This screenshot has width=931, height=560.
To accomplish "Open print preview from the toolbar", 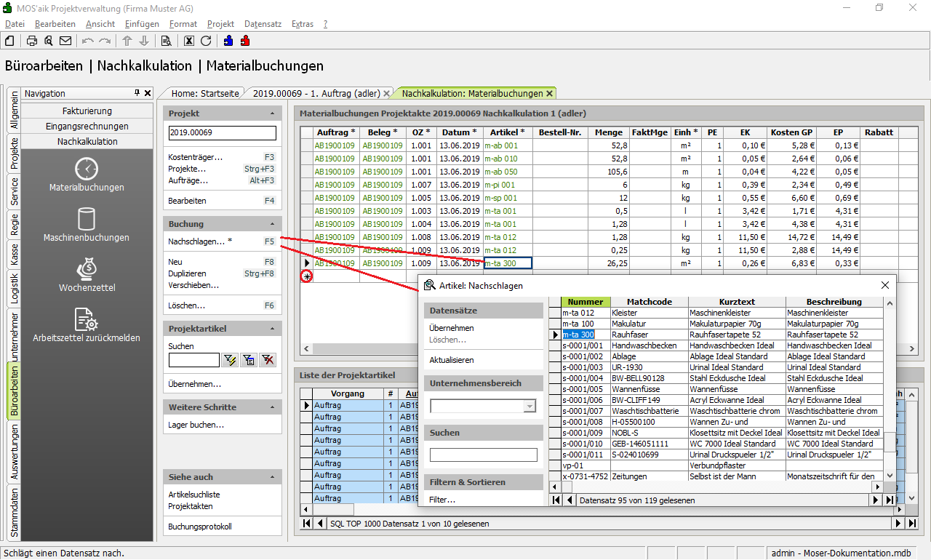I will tap(49, 41).
